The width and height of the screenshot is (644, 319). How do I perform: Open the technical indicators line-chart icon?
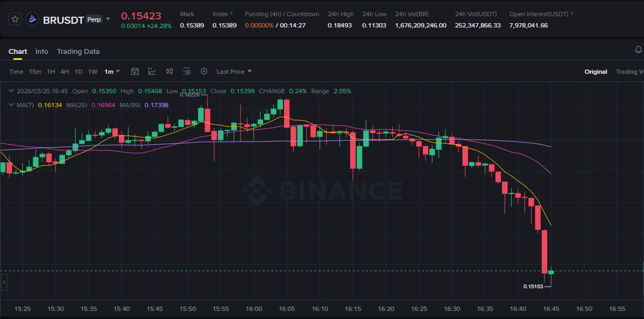(x=152, y=72)
